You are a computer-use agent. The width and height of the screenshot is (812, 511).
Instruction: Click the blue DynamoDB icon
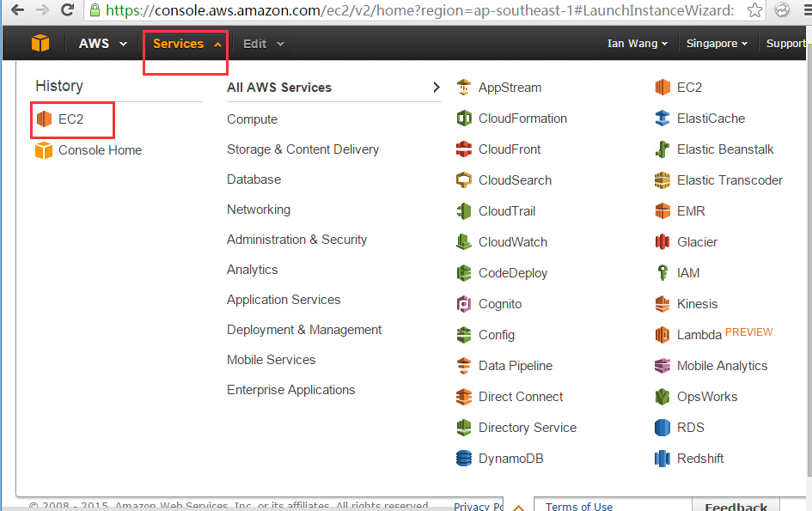464,459
